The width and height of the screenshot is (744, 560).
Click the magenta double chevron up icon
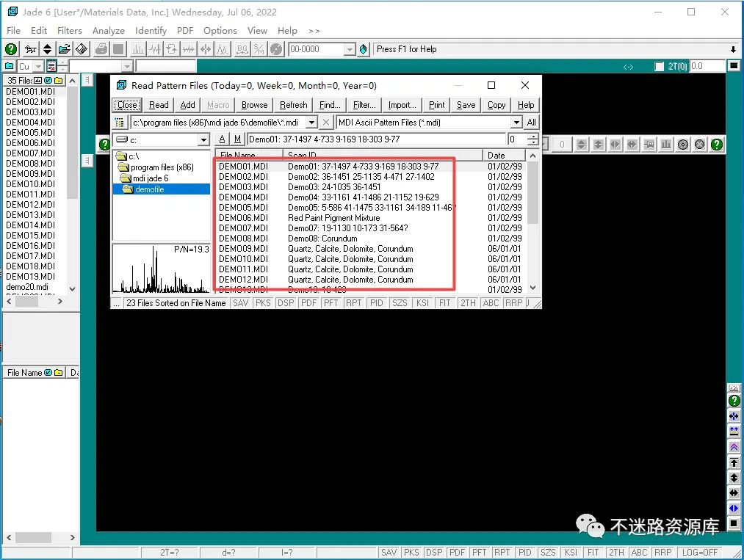[734, 447]
